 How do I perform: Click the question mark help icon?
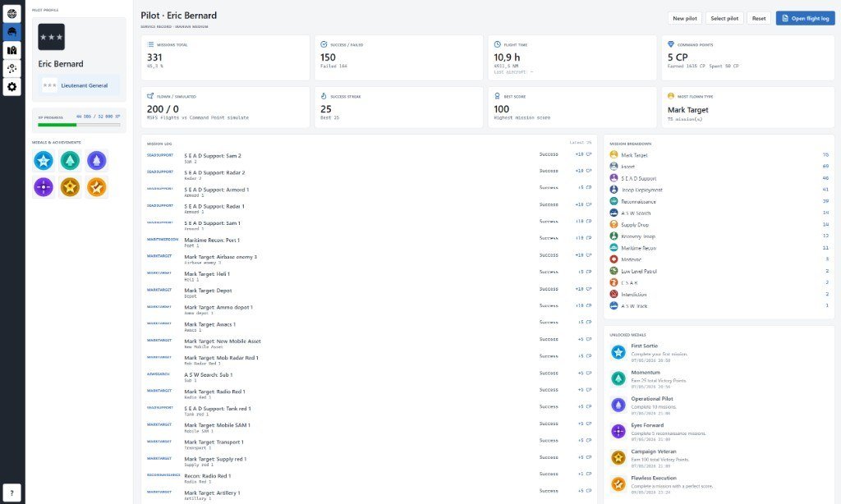click(x=11, y=493)
